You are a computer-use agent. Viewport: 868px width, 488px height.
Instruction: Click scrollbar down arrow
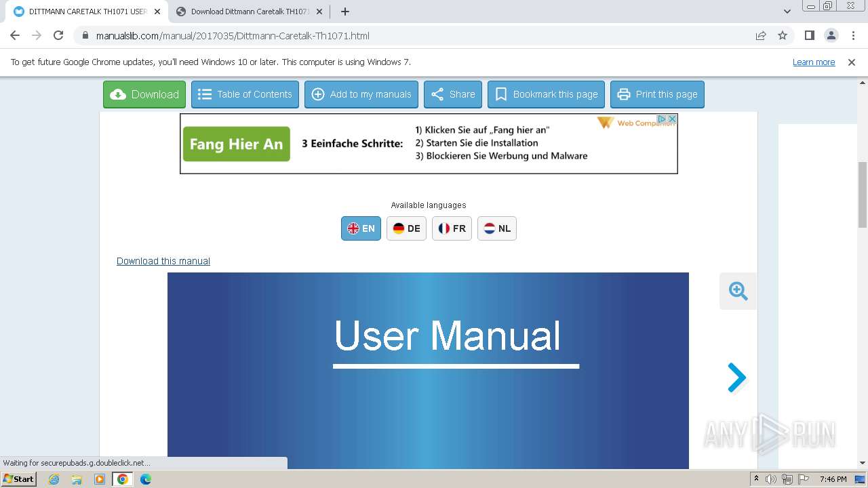(863, 463)
